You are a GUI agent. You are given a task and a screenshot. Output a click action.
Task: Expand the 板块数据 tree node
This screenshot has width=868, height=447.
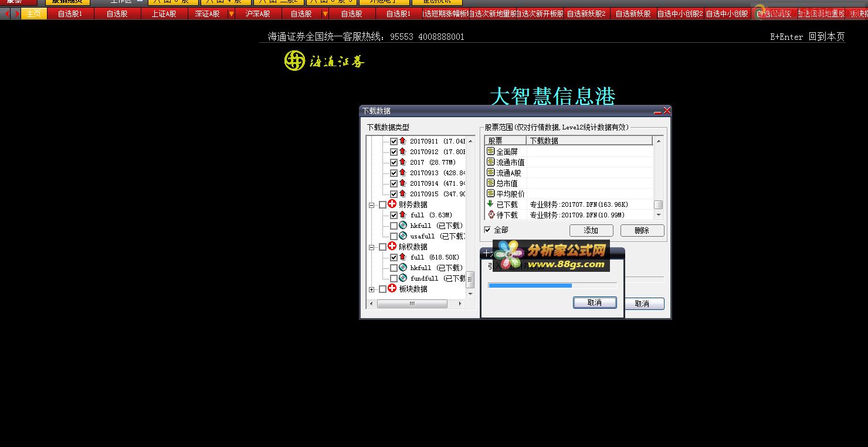tap(371, 289)
